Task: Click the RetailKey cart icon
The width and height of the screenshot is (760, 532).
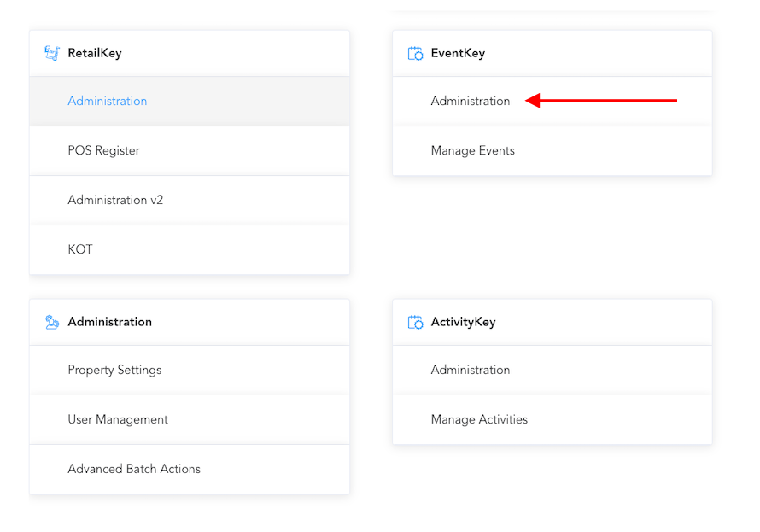Action: click(52, 53)
